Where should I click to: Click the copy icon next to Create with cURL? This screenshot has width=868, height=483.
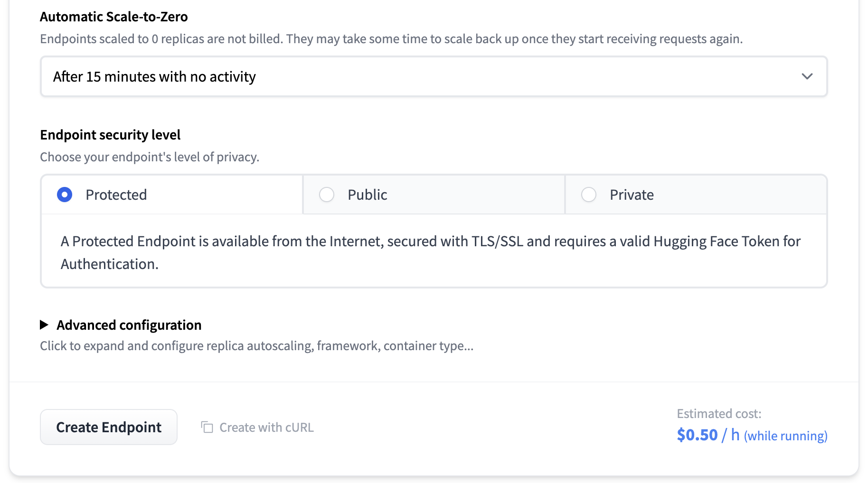tap(208, 427)
